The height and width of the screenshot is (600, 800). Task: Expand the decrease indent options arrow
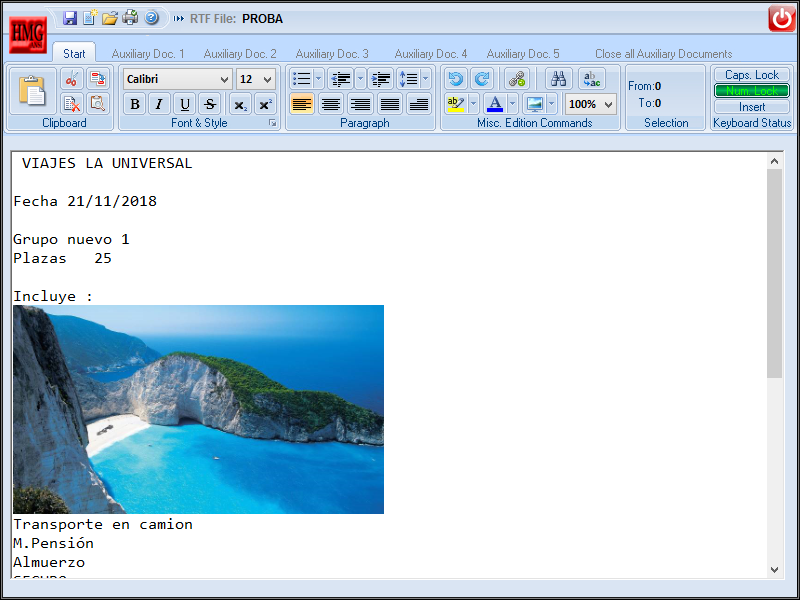tap(360, 79)
